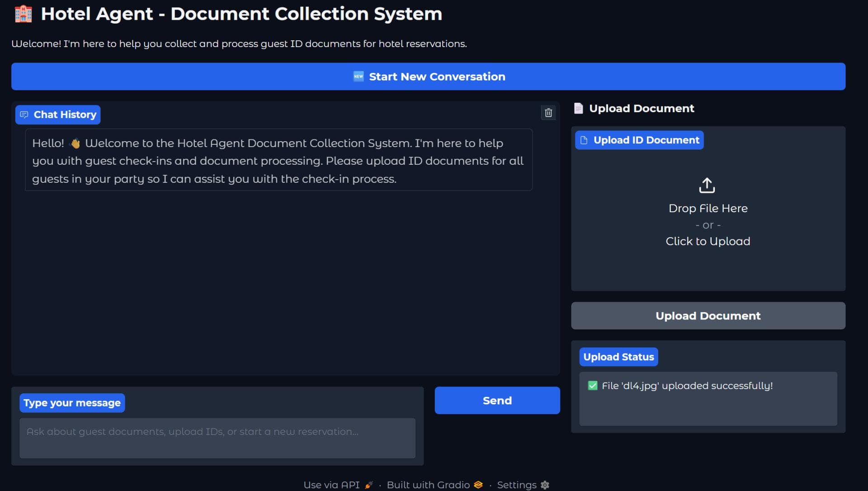This screenshot has width=868, height=491.
Task: Click the Drop File Here upload area
Action: (708, 209)
